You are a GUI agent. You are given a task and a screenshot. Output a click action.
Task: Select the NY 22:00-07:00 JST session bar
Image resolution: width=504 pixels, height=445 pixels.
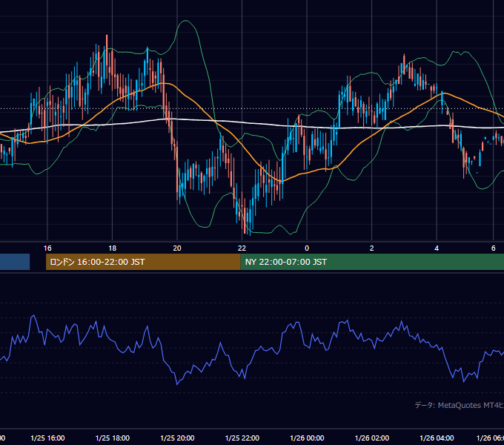tap(372, 262)
